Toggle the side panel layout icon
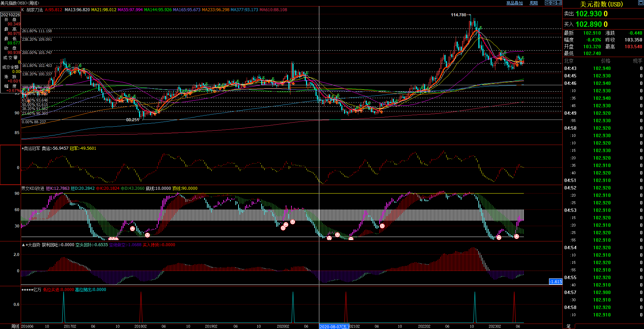644x329 pixels. tap(559, 3)
